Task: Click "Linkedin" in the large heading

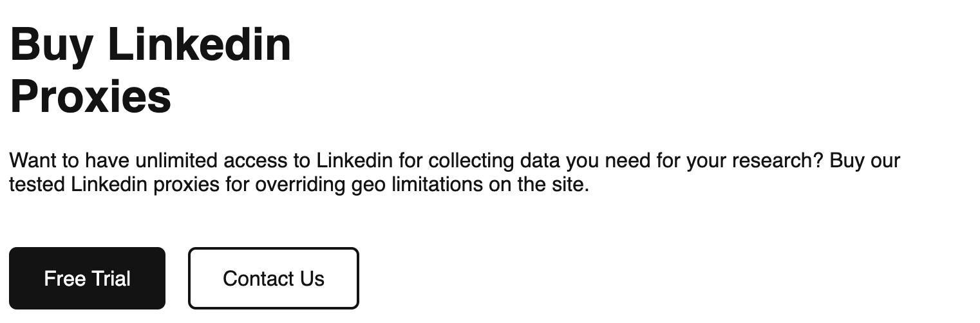Action: (200, 45)
